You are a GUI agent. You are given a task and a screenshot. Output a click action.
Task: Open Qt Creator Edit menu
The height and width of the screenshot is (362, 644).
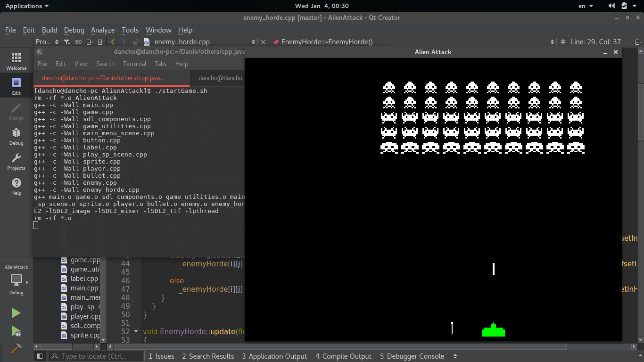(29, 30)
